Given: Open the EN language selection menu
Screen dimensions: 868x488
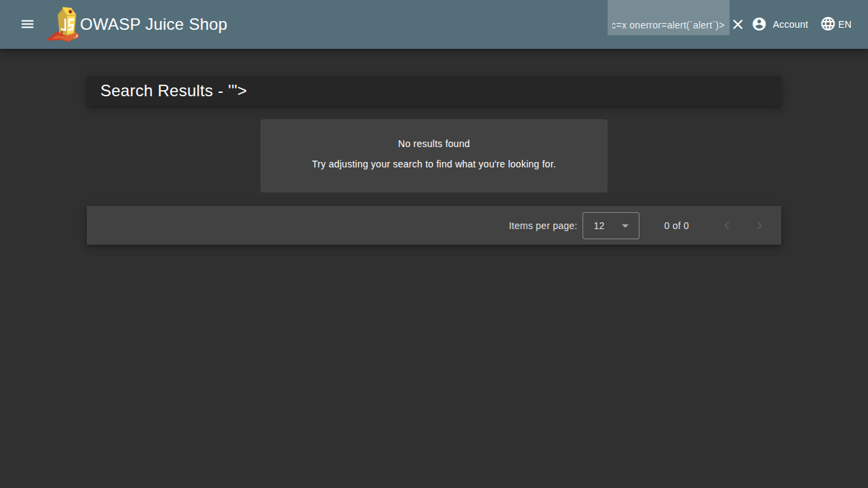Looking at the screenshot, I should pos(844,24).
